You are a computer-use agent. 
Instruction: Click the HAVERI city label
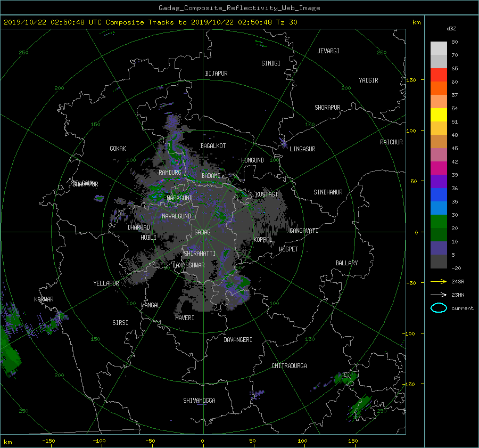185,318
